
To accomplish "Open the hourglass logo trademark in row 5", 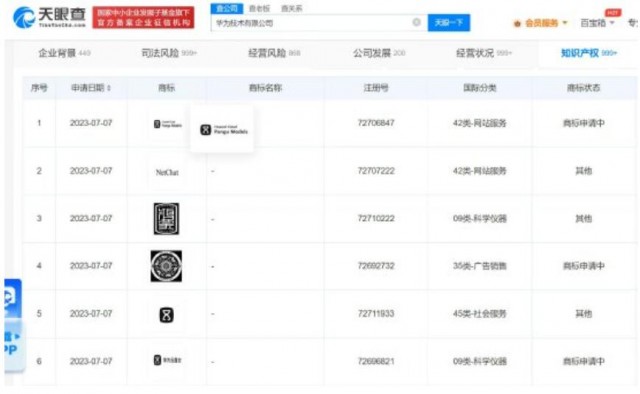I will [x=166, y=315].
